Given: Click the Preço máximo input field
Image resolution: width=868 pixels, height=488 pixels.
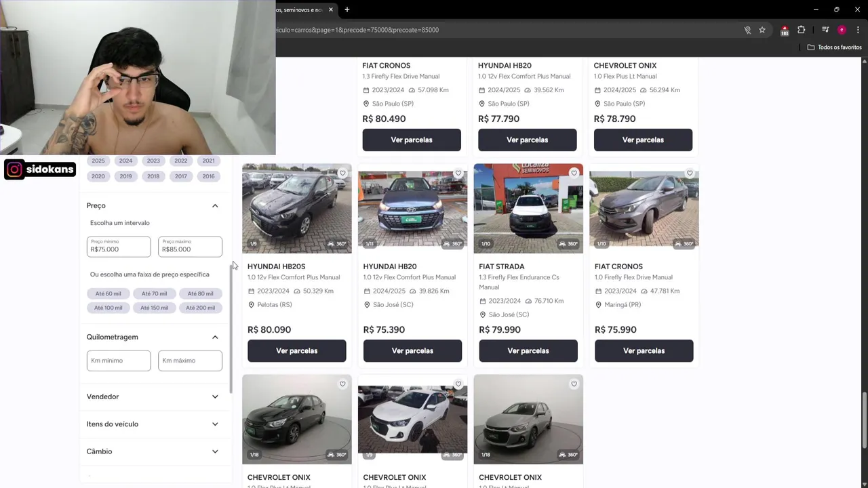Looking at the screenshot, I should click(190, 247).
